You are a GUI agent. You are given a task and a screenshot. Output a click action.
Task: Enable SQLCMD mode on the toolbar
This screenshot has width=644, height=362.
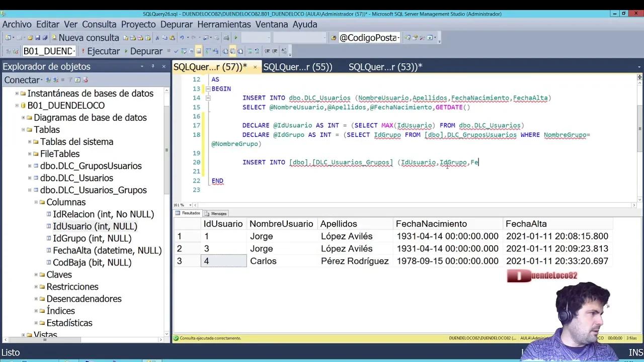tap(169, 50)
